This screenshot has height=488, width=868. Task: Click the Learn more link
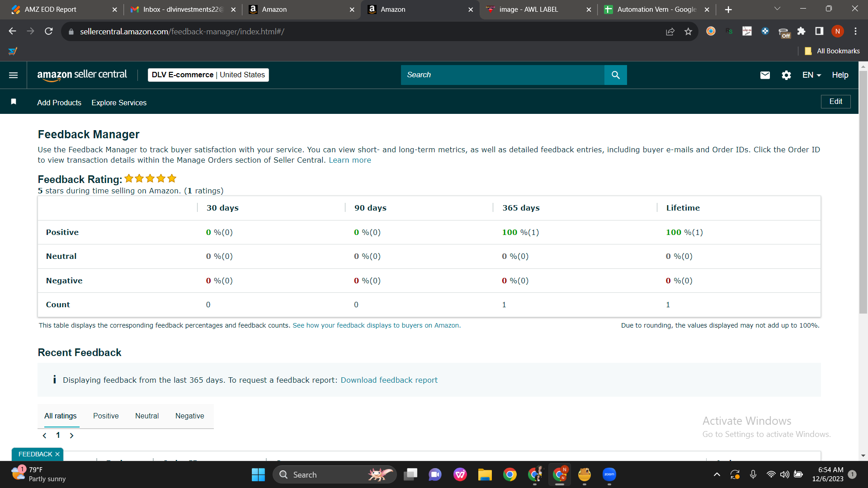[350, 160]
